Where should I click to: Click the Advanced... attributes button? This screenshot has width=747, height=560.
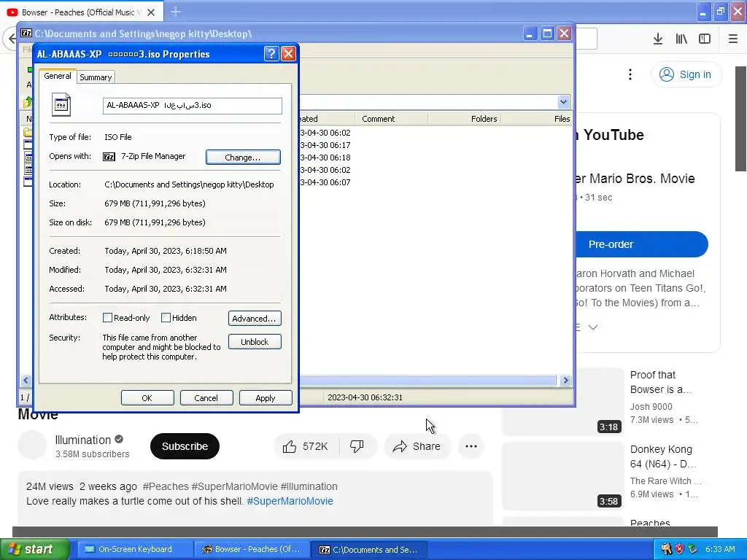[x=255, y=318]
